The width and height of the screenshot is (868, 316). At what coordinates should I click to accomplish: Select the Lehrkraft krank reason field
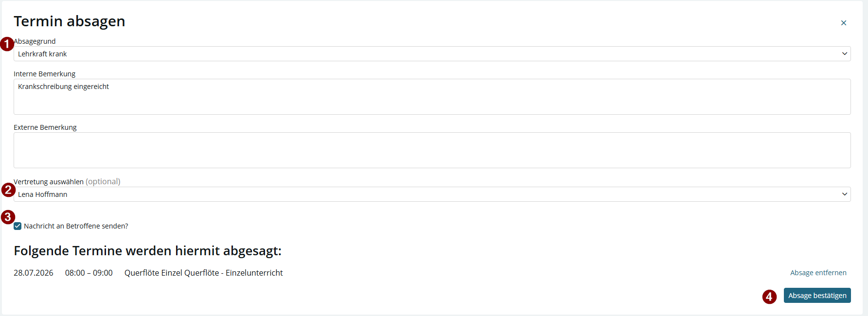click(x=432, y=54)
